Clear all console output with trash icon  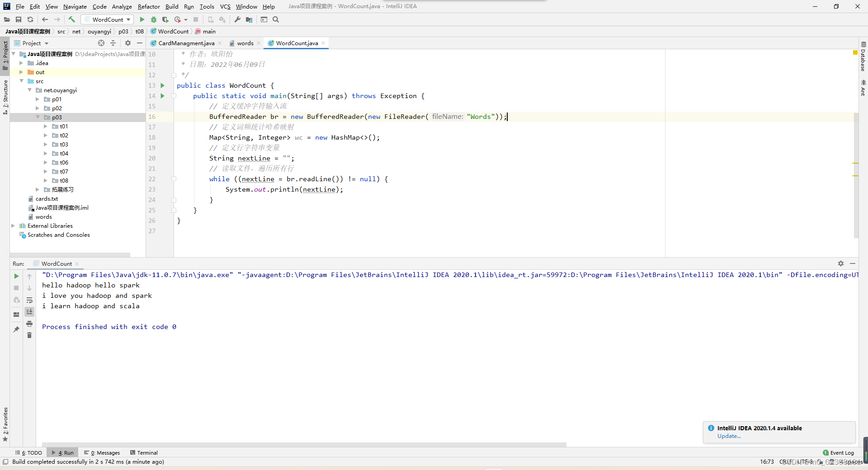click(x=29, y=335)
